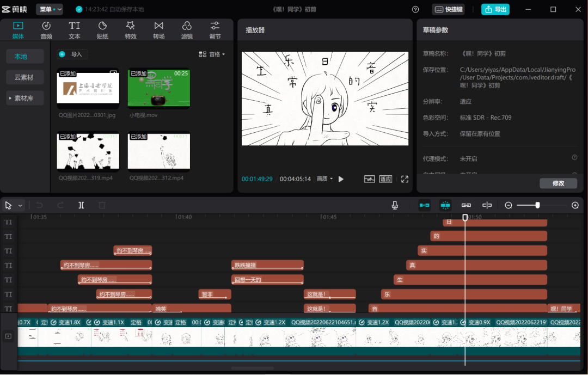The height and width of the screenshot is (375, 588).
Task: Click the split clip tool in timeline toolbar
Action: tap(81, 205)
